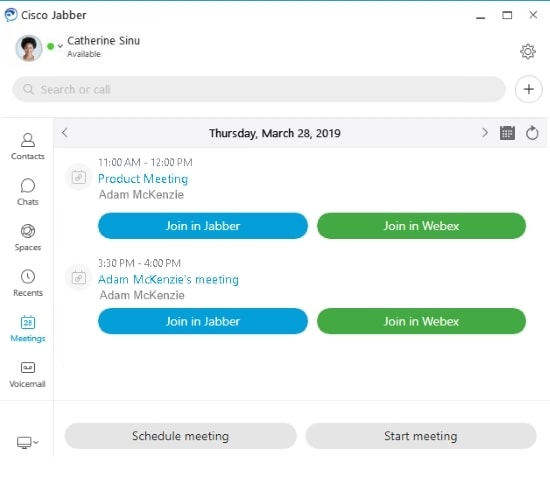Join Adam McKenzie's meeting in Jabber
550x485 pixels.
203,321
